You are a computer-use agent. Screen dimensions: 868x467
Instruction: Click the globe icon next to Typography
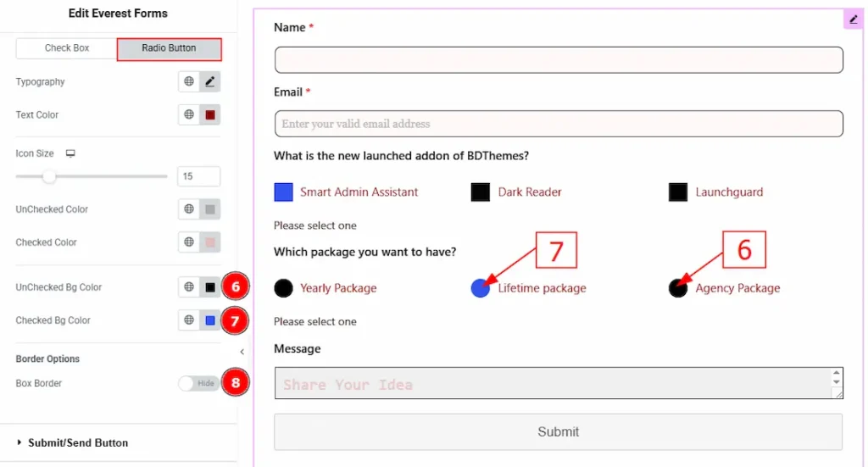pos(189,82)
